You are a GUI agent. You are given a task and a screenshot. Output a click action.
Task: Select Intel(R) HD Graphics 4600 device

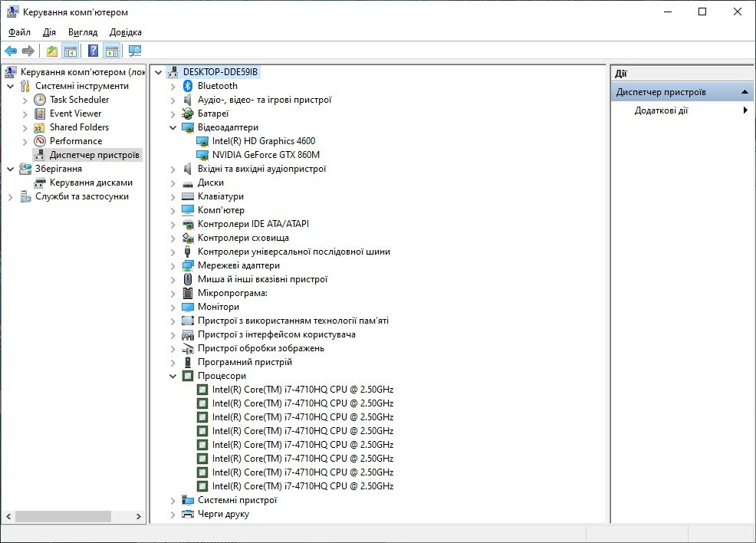[x=263, y=141]
